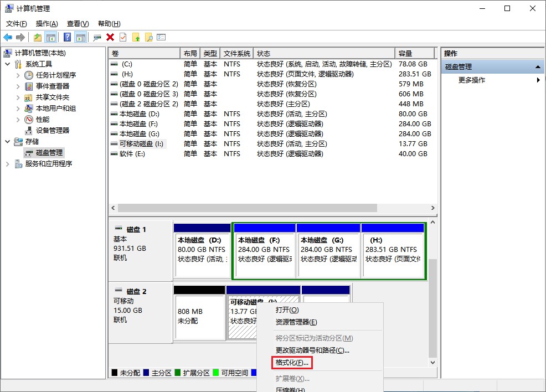Collapse the 系统工具 node chevron
Screen dimensions: 546x392
point(8,64)
